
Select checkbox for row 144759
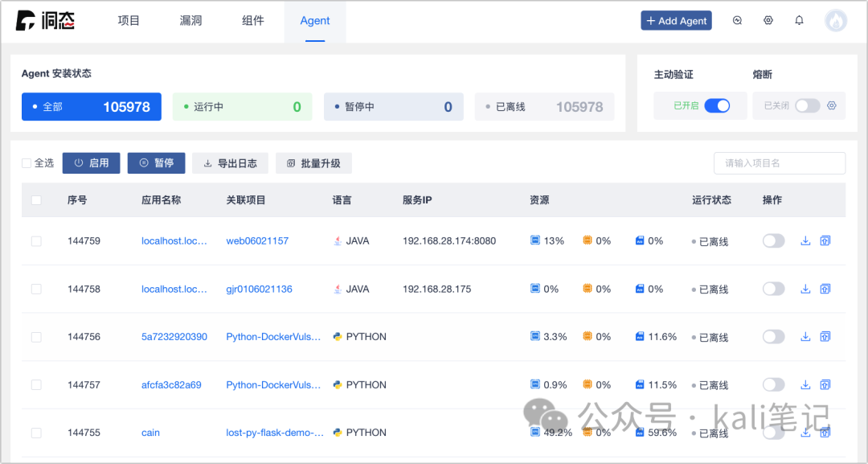click(x=36, y=241)
